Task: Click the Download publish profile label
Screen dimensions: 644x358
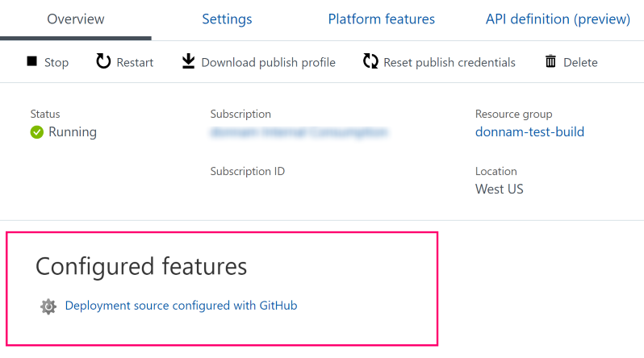Action: click(268, 62)
